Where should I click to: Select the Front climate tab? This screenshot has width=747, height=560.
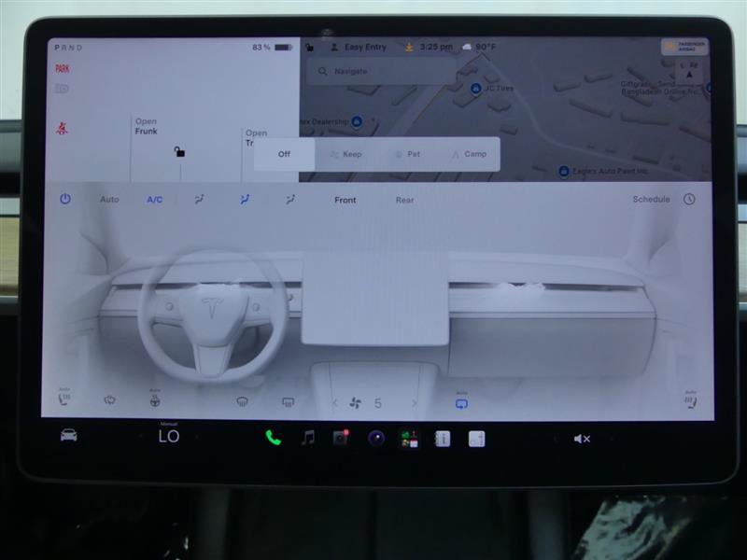pos(345,200)
